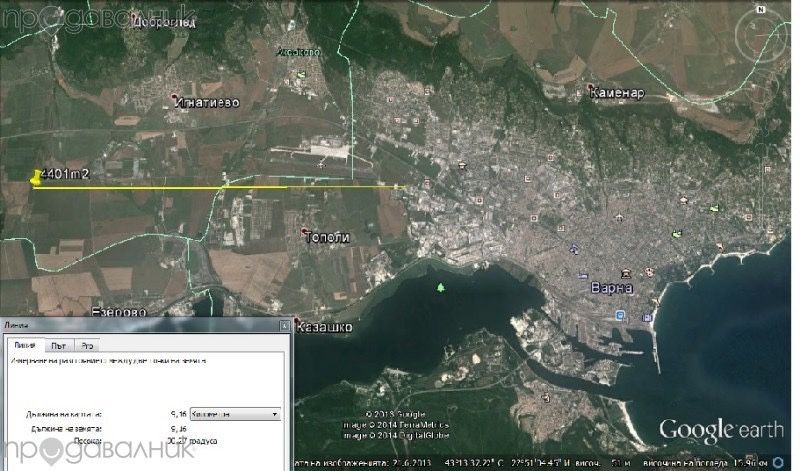This screenshot has height=471, width=800.
Task: Click the orange icon by the Varna coast
Action: point(719,247)
